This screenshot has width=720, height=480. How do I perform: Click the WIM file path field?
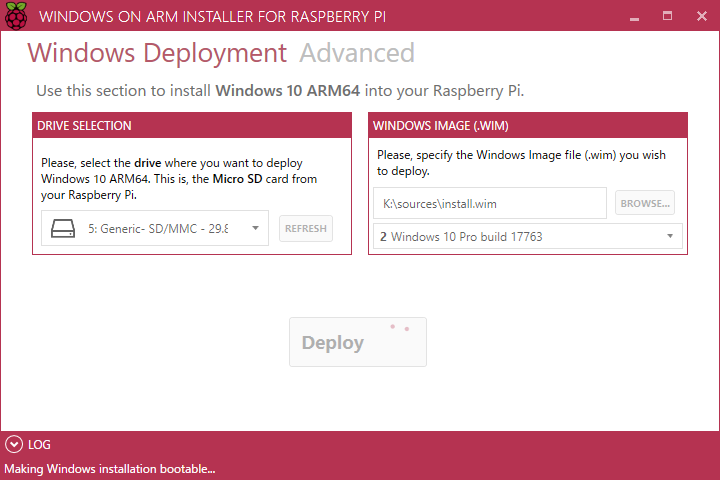point(490,203)
